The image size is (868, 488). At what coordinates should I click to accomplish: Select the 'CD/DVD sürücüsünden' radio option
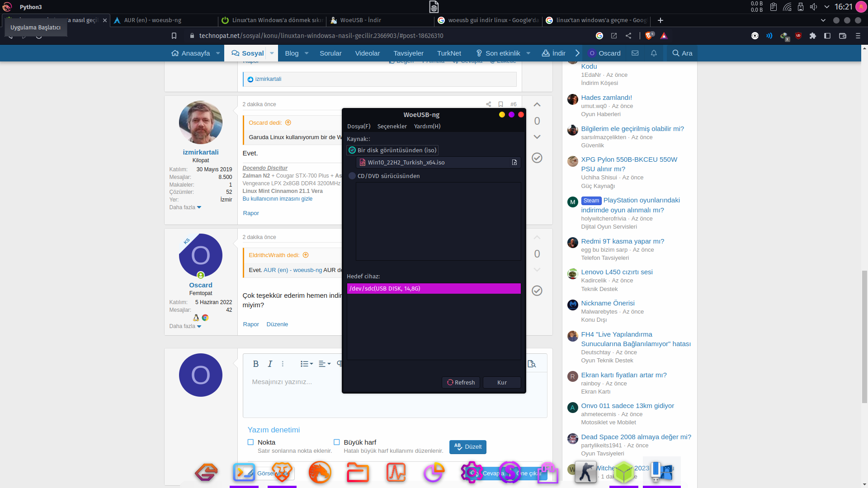(352, 176)
